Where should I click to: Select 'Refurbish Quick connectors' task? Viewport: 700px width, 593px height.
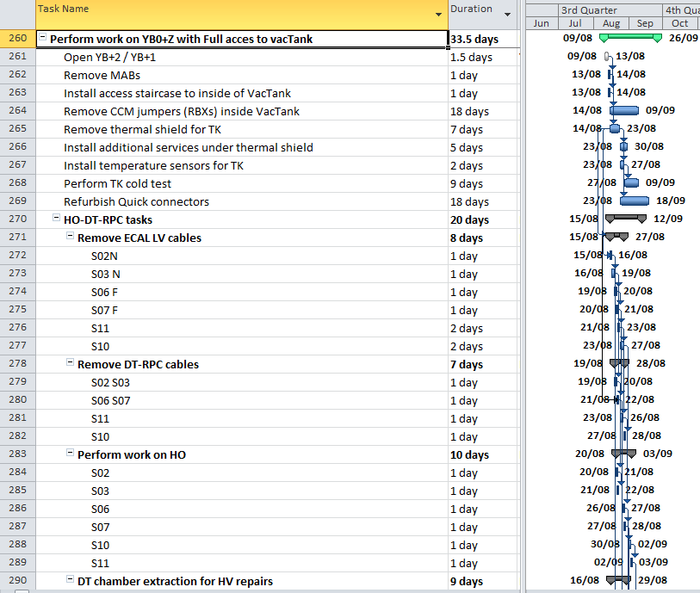click(136, 202)
